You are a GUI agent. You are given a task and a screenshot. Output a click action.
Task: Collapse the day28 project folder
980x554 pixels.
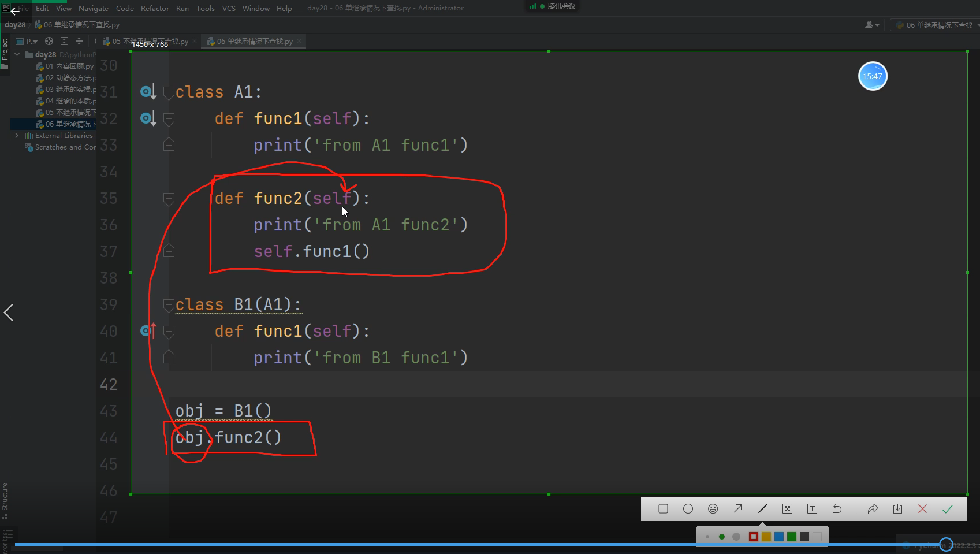[x=17, y=54]
